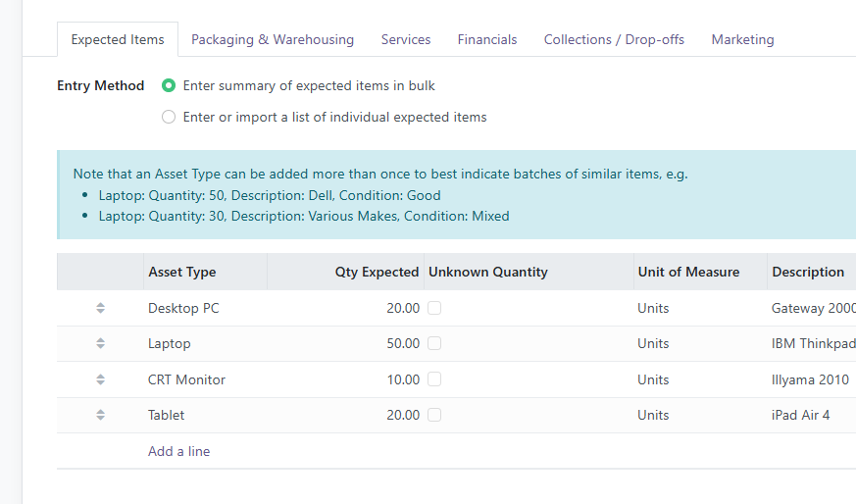Click the drag handle for Desktop PC row
This screenshot has height=504, width=856.
click(x=100, y=308)
